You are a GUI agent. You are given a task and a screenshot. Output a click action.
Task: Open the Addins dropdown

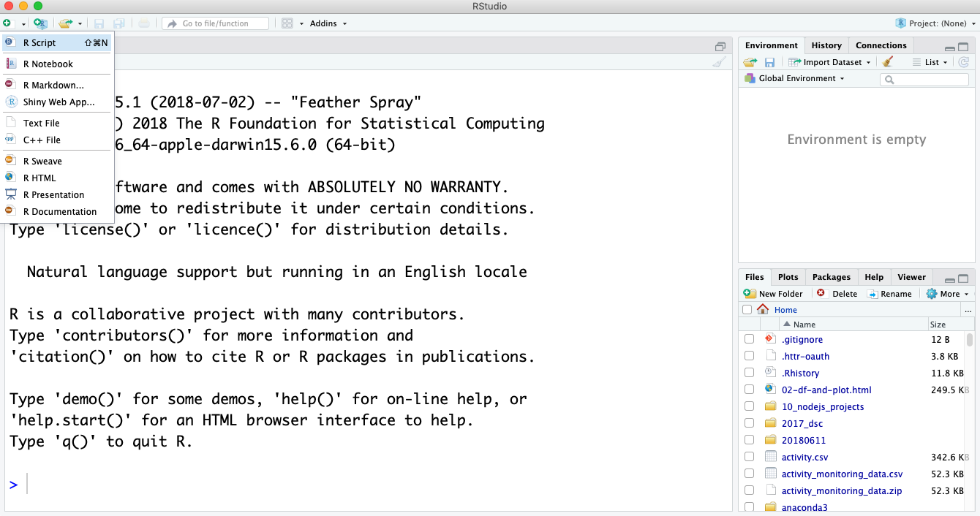pos(328,23)
